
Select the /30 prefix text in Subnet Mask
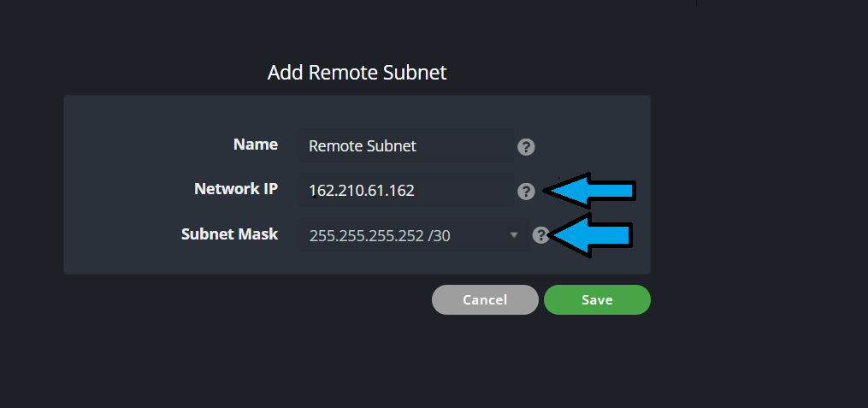click(441, 235)
